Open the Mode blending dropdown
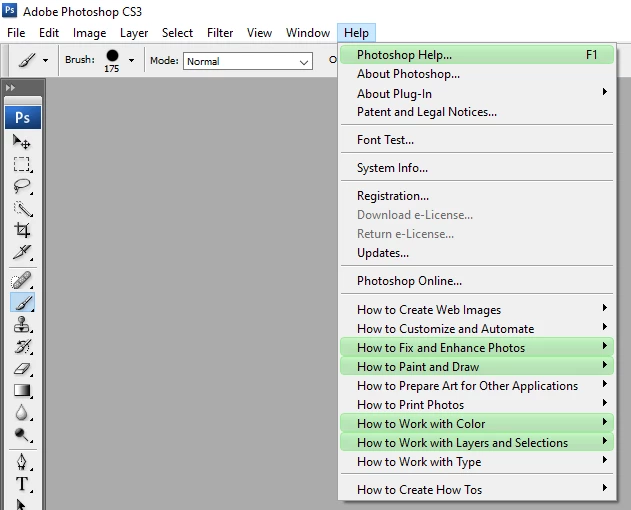The width and height of the screenshot is (631, 510). tap(248, 61)
